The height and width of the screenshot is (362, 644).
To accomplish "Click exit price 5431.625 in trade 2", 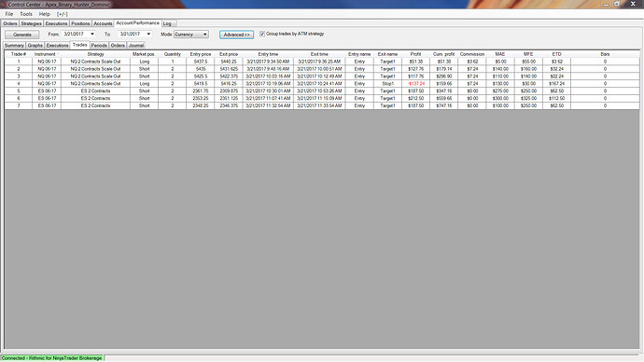I will [x=229, y=69].
